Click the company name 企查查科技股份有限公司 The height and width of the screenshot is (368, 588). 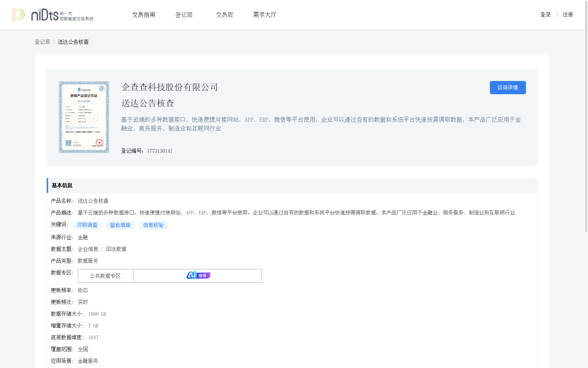(170, 87)
